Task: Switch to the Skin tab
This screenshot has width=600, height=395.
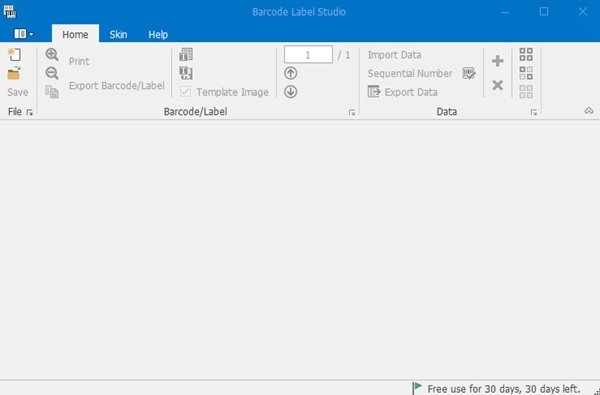Action: 118,34
